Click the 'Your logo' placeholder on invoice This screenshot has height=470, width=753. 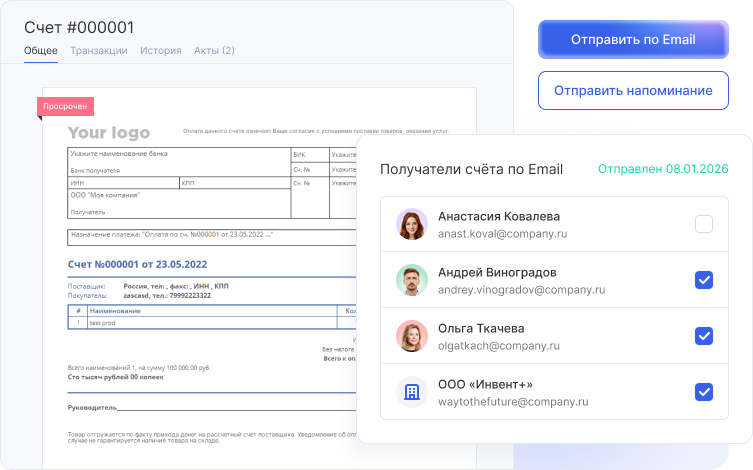[108, 133]
